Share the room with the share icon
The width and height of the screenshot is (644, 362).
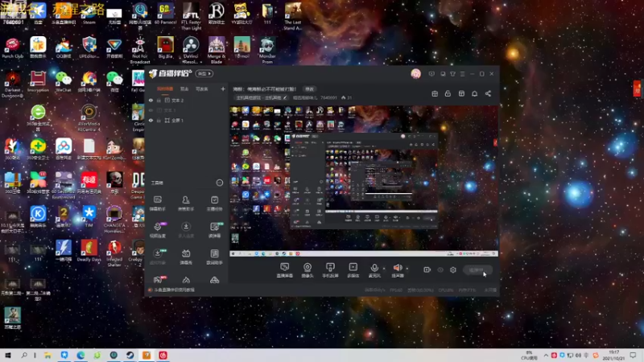(488, 93)
